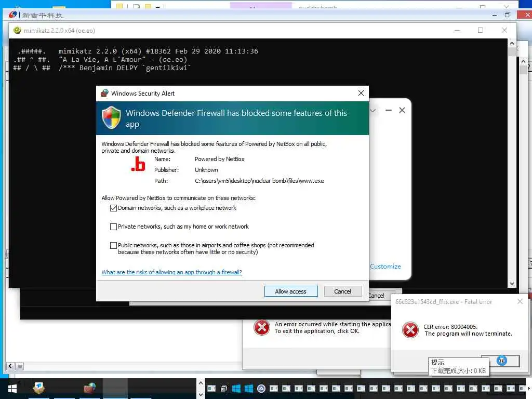Enable Private networks checkbox
The image size is (532, 399).
113,227
